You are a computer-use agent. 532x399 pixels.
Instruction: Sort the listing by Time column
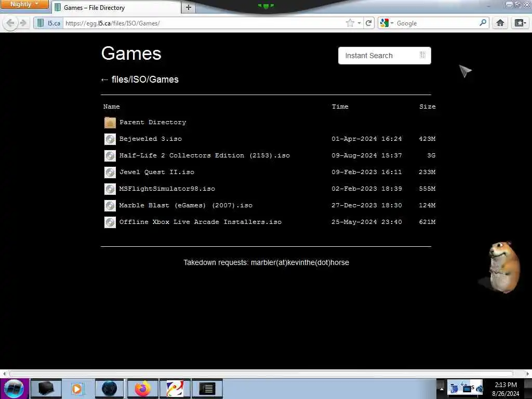coord(340,107)
